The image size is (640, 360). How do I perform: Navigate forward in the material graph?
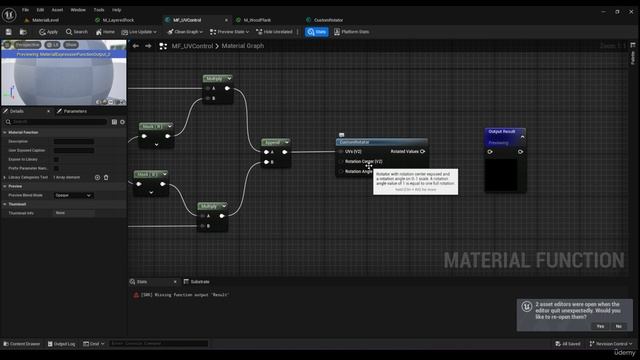click(x=148, y=46)
